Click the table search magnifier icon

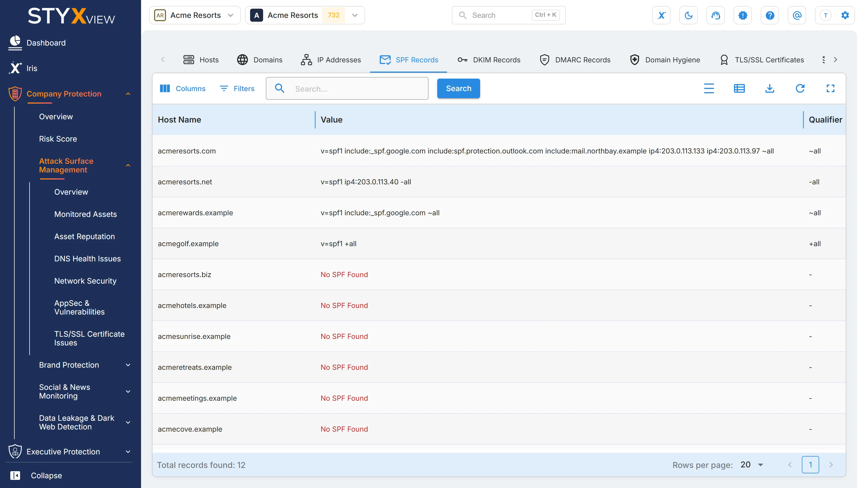pos(280,89)
